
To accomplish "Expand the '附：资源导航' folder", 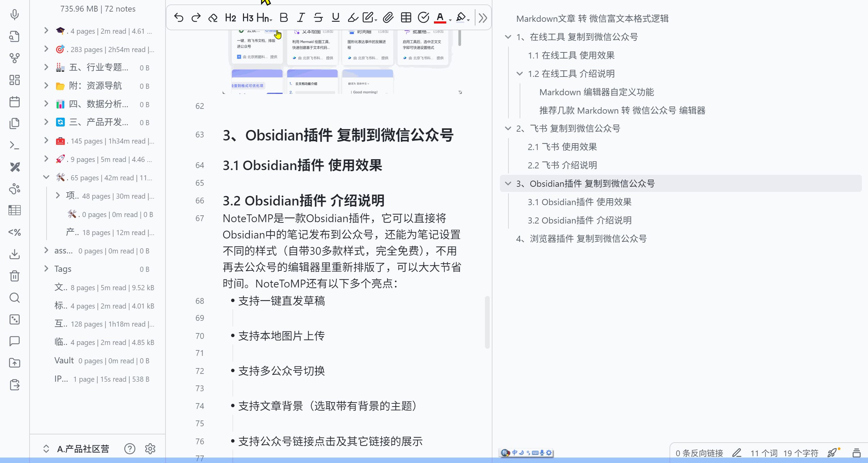I will pyautogui.click(x=46, y=86).
